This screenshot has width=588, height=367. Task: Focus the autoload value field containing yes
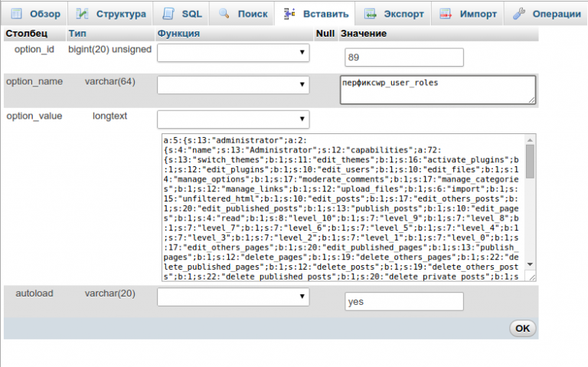tap(404, 301)
